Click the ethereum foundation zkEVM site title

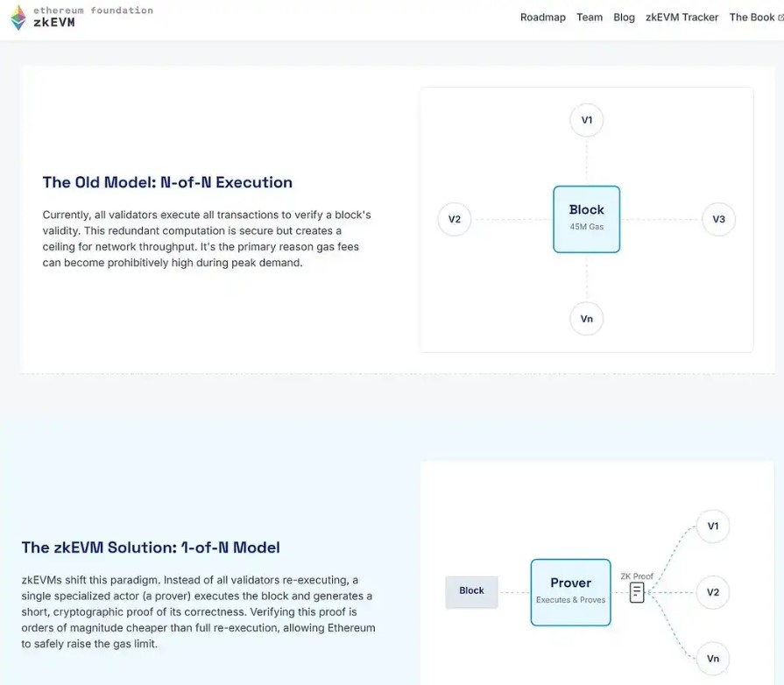click(93, 17)
